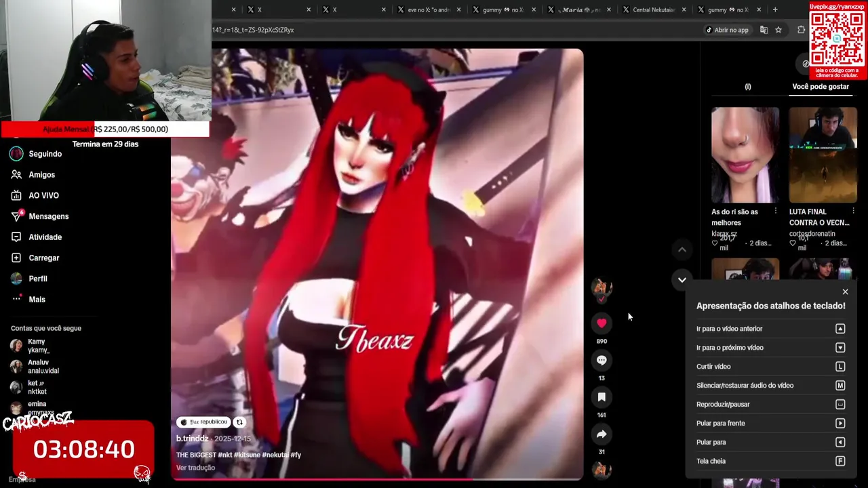Close the Central Nekutaiar browser tab
868x488 pixels.
[x=684, y=9]
